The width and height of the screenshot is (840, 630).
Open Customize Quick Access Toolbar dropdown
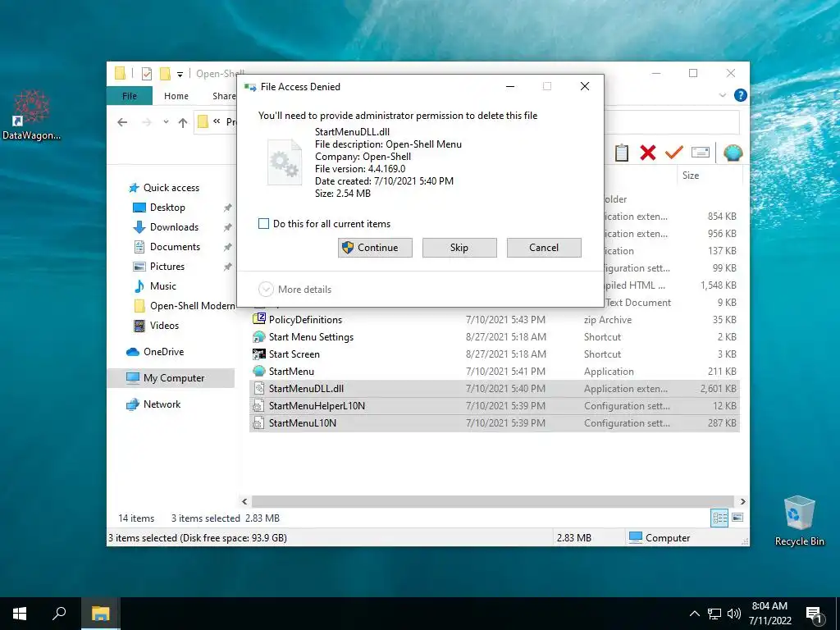(180, 74)
